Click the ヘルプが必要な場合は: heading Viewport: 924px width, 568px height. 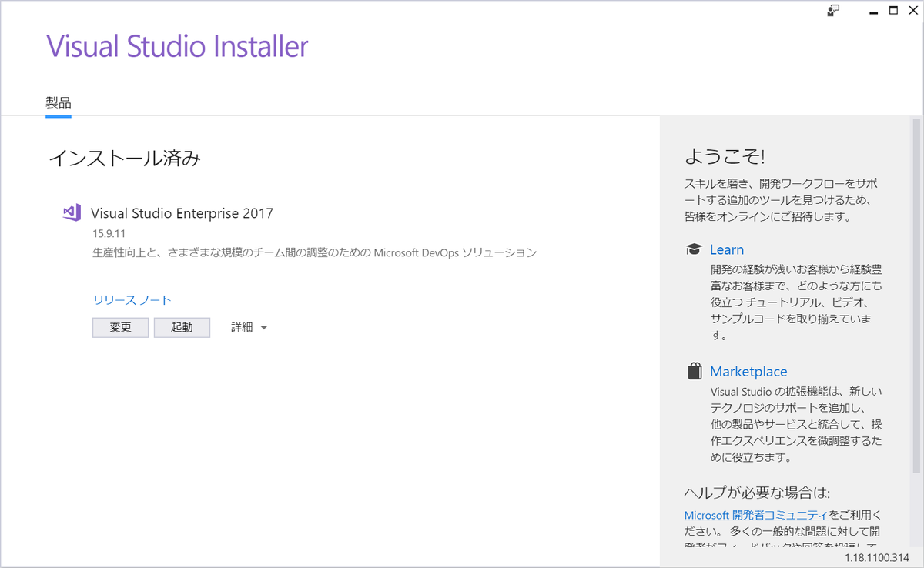coord(757,493)
